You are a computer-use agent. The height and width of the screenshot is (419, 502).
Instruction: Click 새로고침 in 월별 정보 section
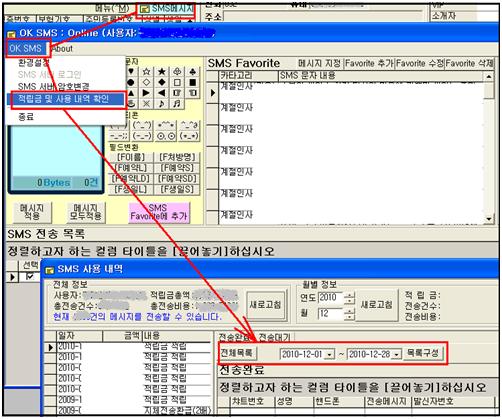[x=376, y=305]
